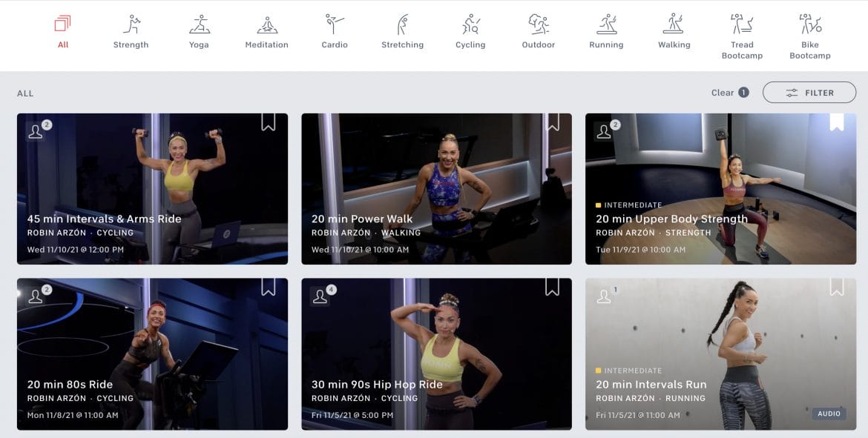Click the Meditation category label
This screenshot has height=438, width=868.
click(x=267, y=44)
